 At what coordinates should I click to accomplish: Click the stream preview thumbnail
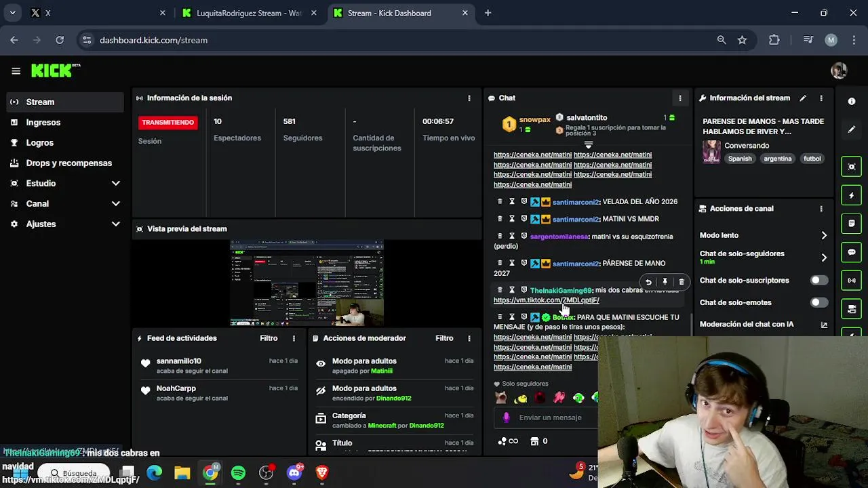pyautogui.click(x=307, y=283)
